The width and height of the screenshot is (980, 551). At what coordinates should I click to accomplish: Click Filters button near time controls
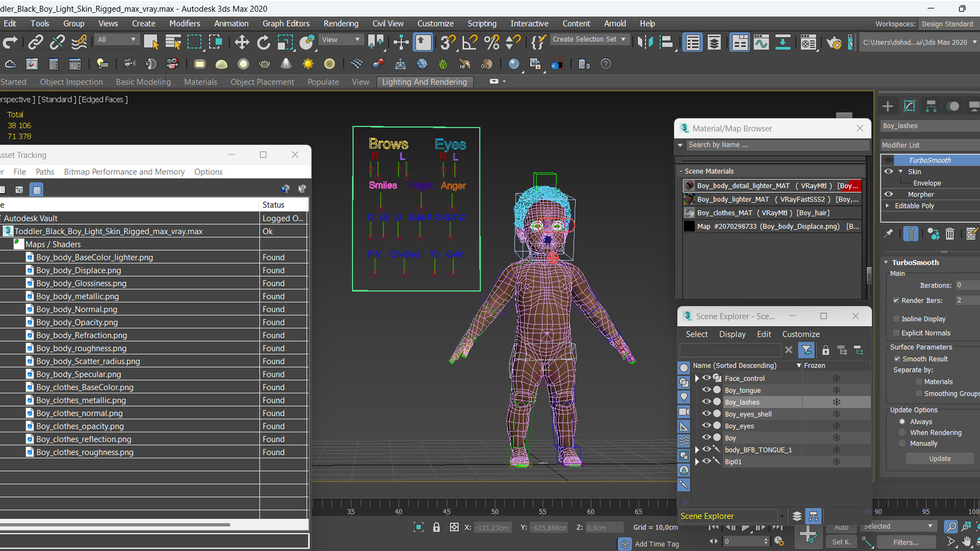(906, 542)
